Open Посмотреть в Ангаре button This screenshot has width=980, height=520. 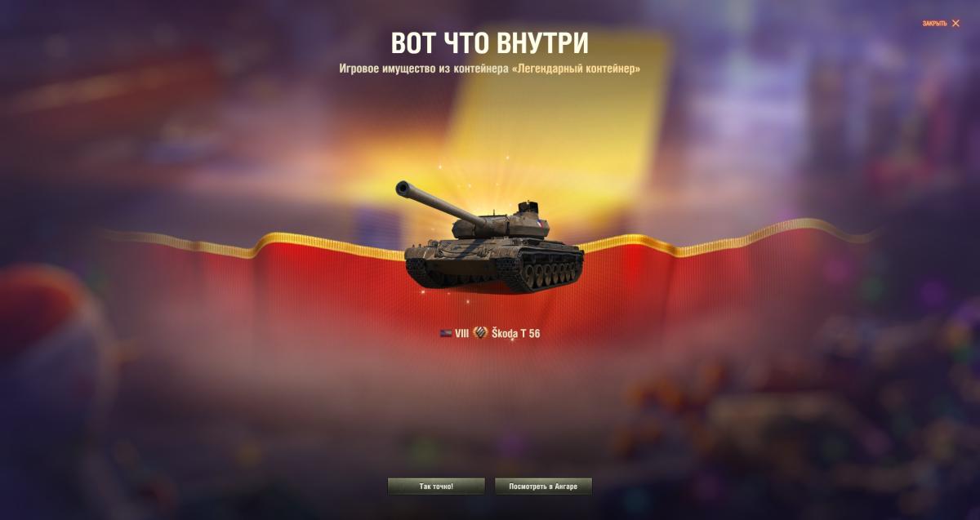tap(543, 487)
